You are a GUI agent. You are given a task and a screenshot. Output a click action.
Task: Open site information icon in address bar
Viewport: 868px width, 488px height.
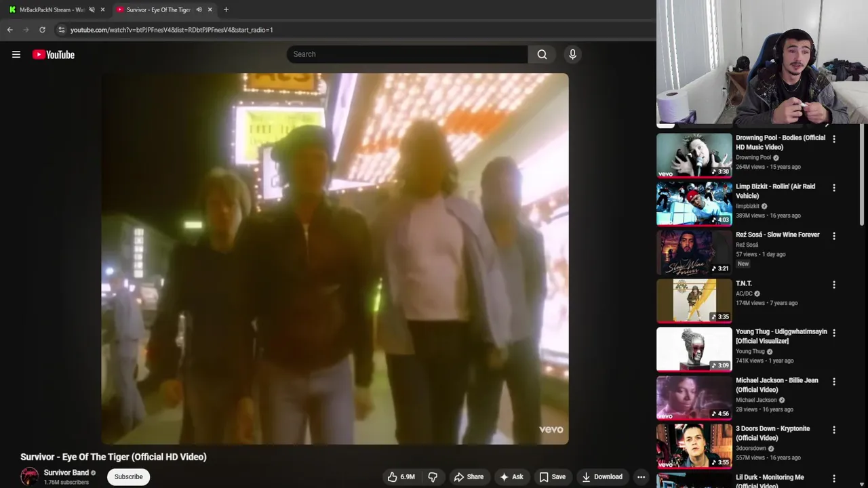click(61, 30)
